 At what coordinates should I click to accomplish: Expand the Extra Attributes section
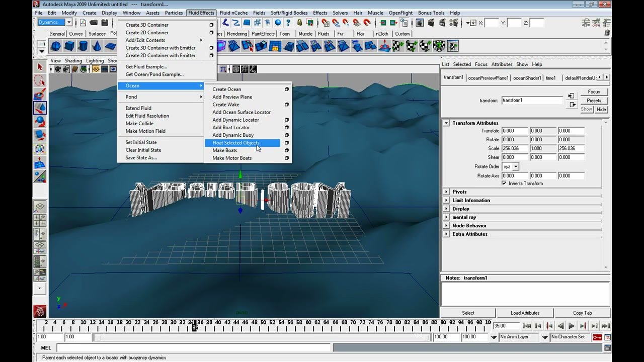click(446, 234)
